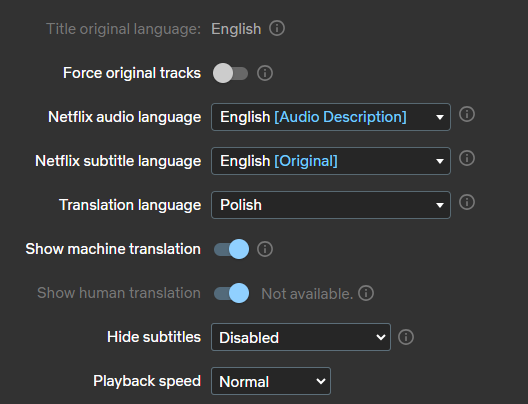Click the Show machine translation label

(x=113, y=249)
